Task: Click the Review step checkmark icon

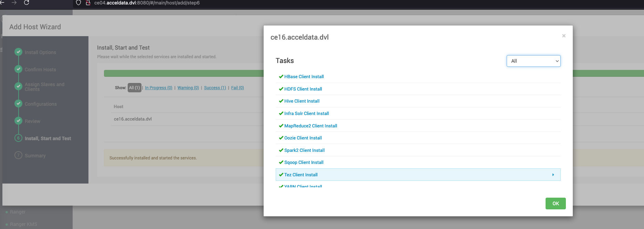Action: (19, 121)
